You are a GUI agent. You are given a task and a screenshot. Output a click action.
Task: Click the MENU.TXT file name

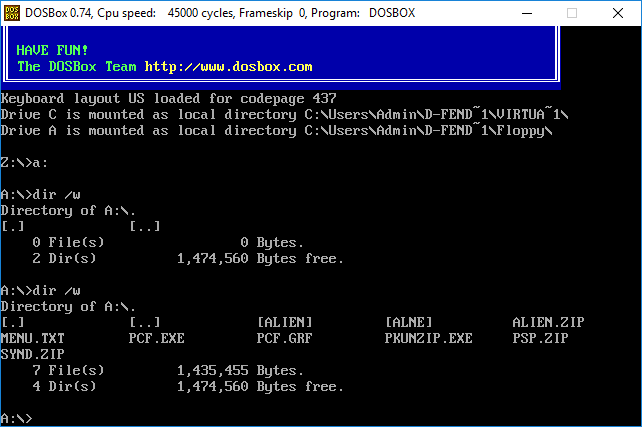coord(32,338)
